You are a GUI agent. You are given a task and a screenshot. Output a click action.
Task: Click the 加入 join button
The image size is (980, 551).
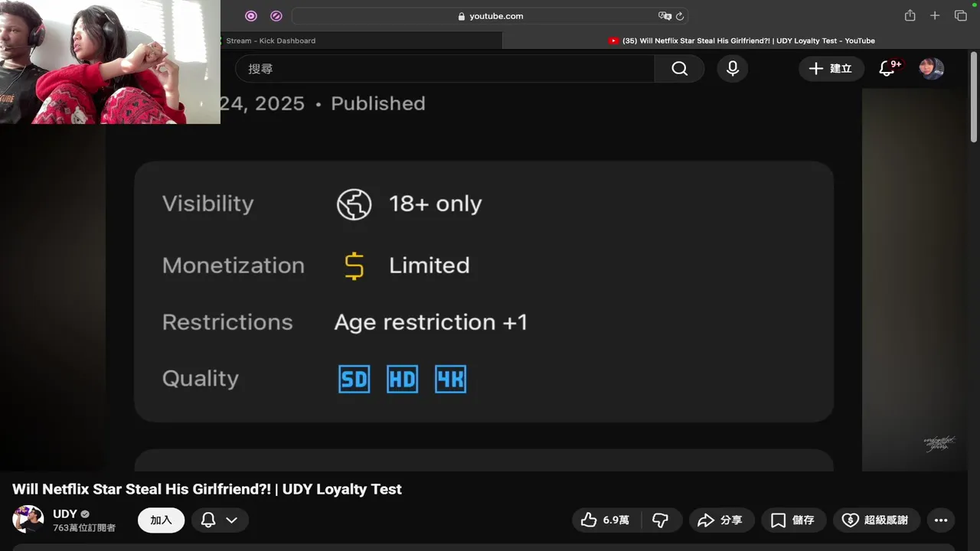point(161,520)
